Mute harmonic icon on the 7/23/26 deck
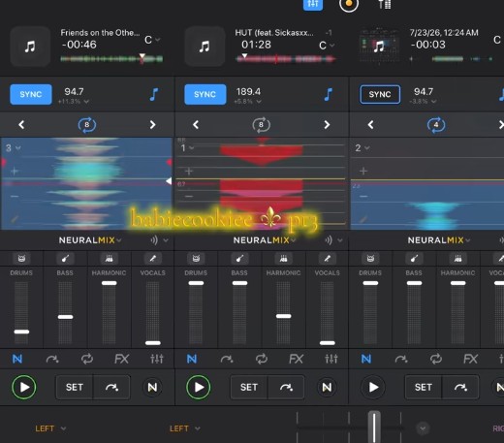 [x=458, y=259]
